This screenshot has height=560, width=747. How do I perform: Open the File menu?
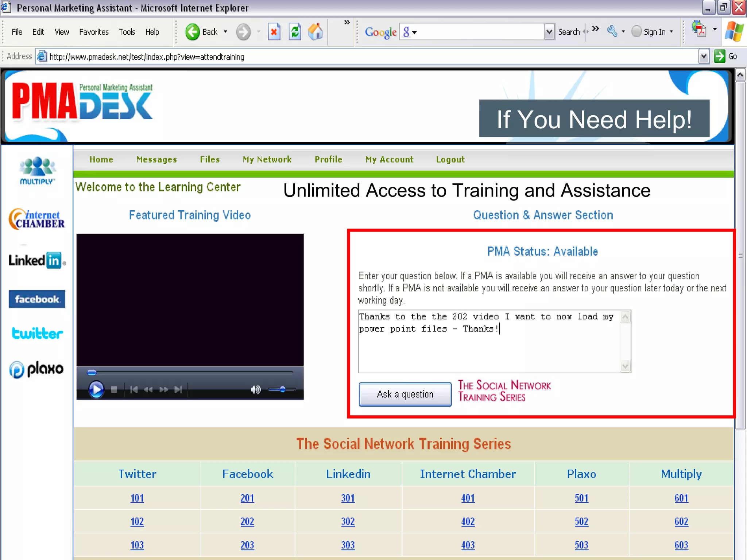tap(17, 32)
